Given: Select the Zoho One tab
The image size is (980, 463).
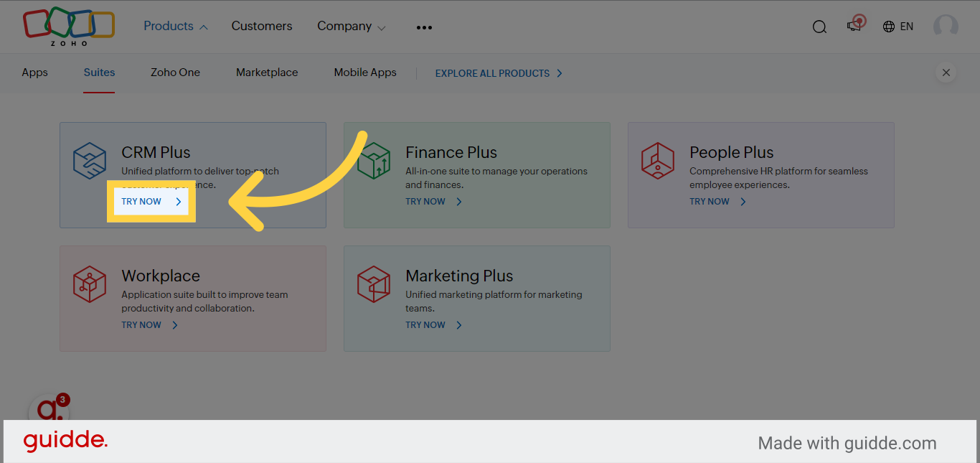Looking at the screenshot, I should click(x=175, y=73).
